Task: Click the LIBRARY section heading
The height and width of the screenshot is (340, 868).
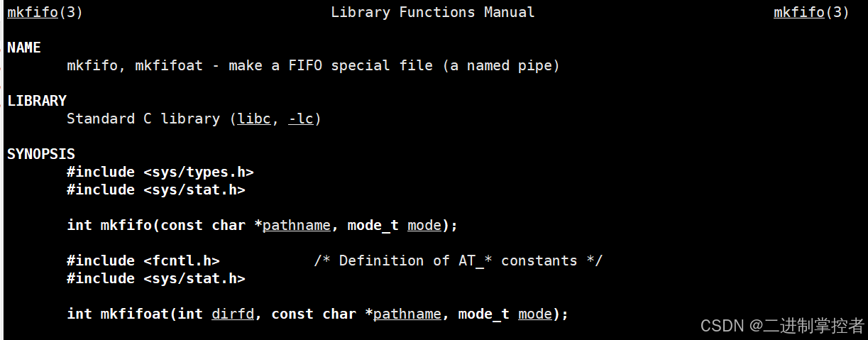Action: 37,101
